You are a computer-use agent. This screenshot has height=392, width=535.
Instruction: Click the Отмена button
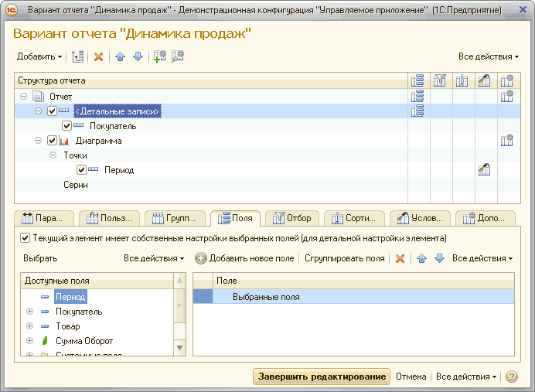tap(411, 377)
